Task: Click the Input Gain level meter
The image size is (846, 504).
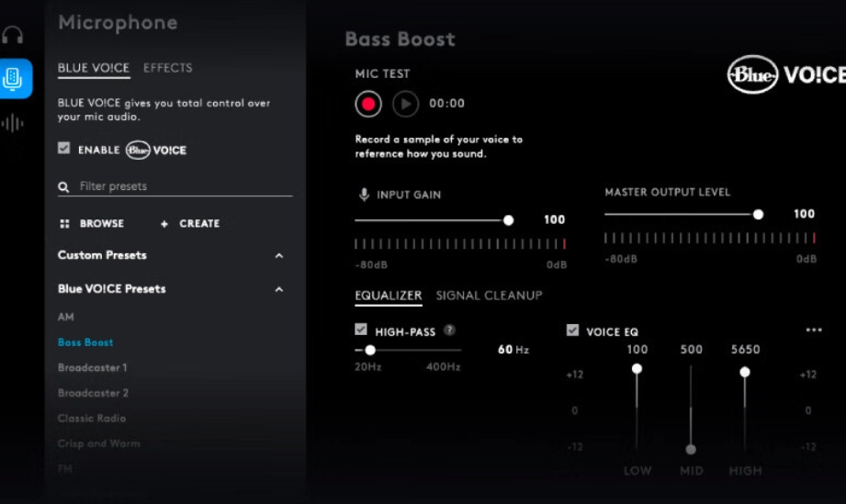Action: click(460, 244)
